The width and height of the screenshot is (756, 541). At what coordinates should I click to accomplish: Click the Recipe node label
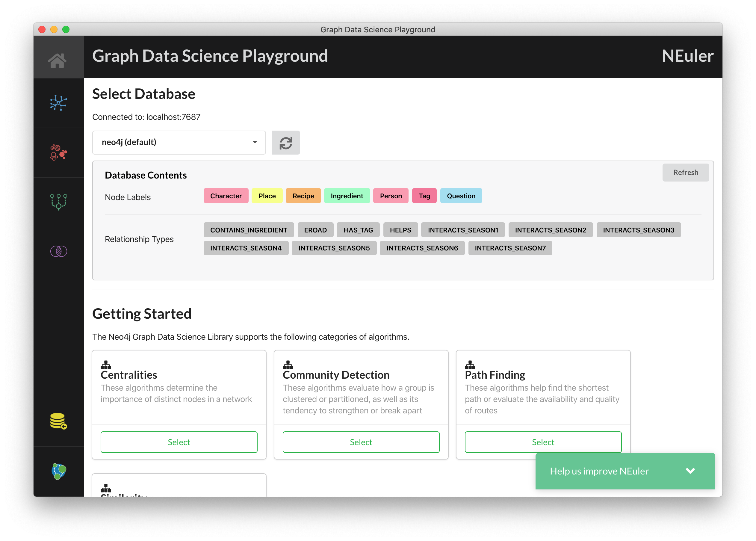pyautogui.click(x=303, y=196)
